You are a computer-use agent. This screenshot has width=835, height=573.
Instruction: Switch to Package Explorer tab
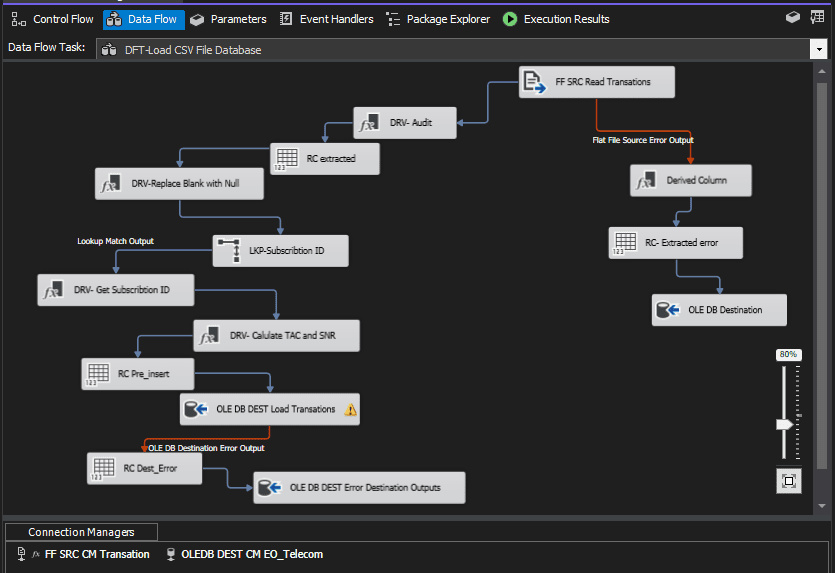437,19
